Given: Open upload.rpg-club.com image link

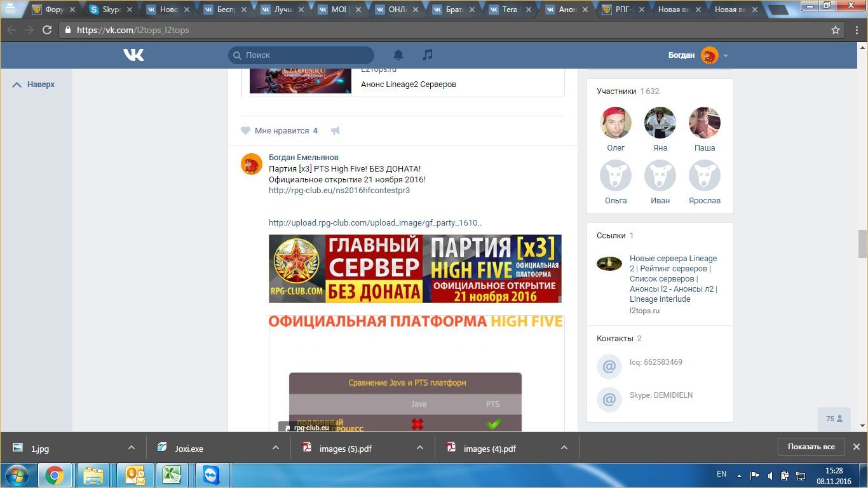Looking at the screenshot, I should (376, 223).
